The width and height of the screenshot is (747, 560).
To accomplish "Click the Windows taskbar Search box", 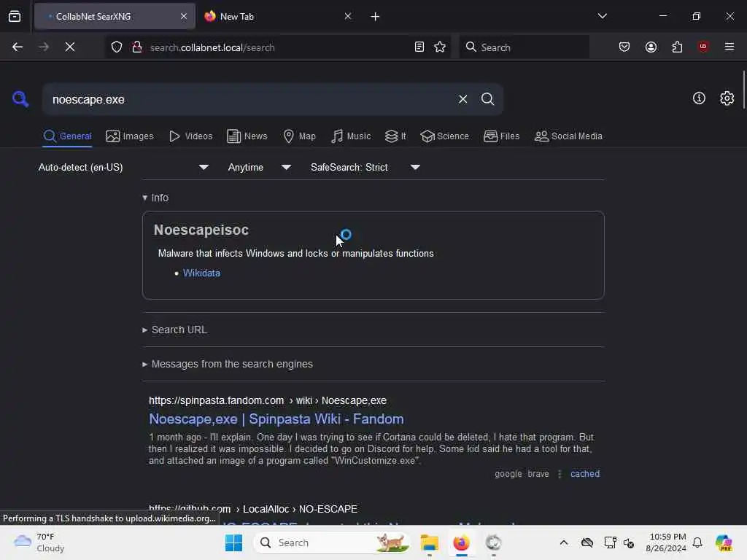I will tap(332, 542).
